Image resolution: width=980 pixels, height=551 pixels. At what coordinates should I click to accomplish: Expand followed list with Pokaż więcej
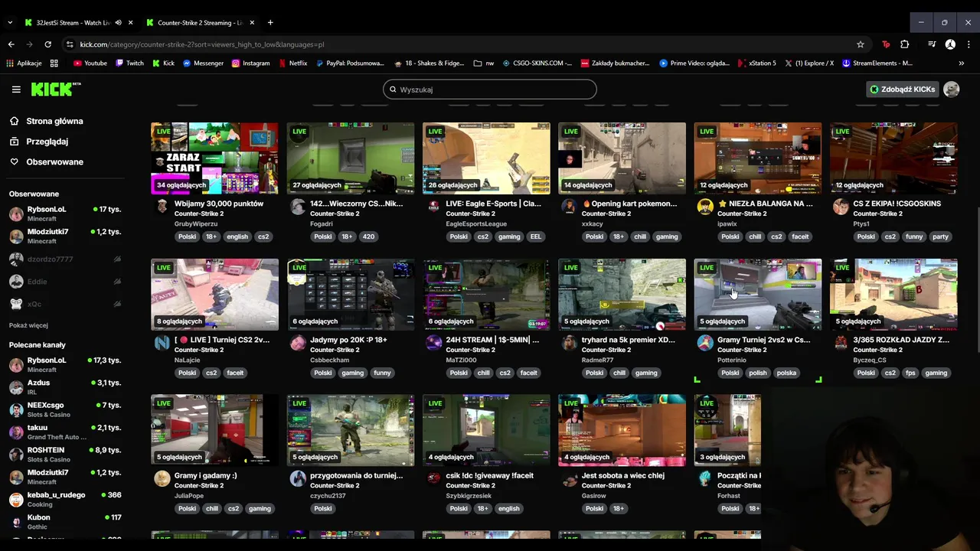point(28,325)
